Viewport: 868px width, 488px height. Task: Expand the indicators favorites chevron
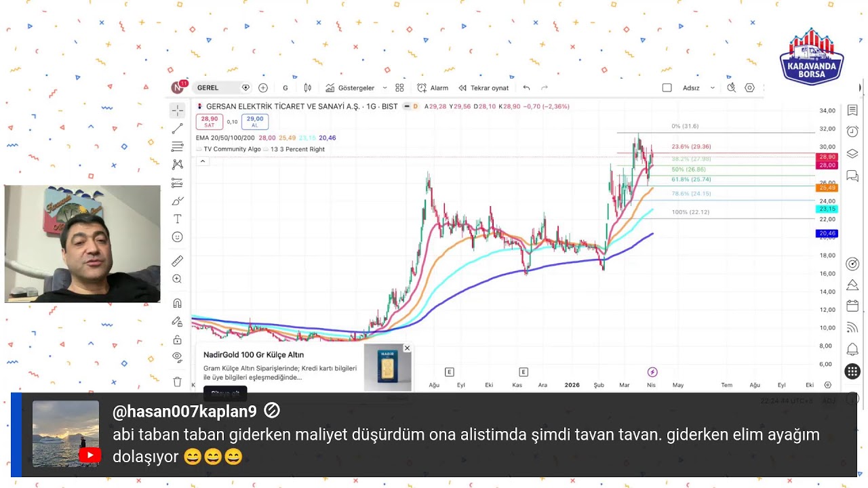click(384, 88)
